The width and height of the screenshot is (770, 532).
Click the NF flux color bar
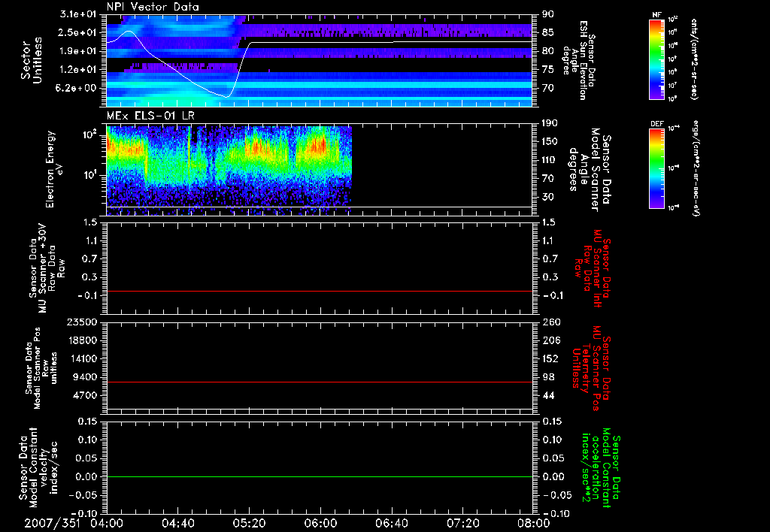click(x=657, y=59)
